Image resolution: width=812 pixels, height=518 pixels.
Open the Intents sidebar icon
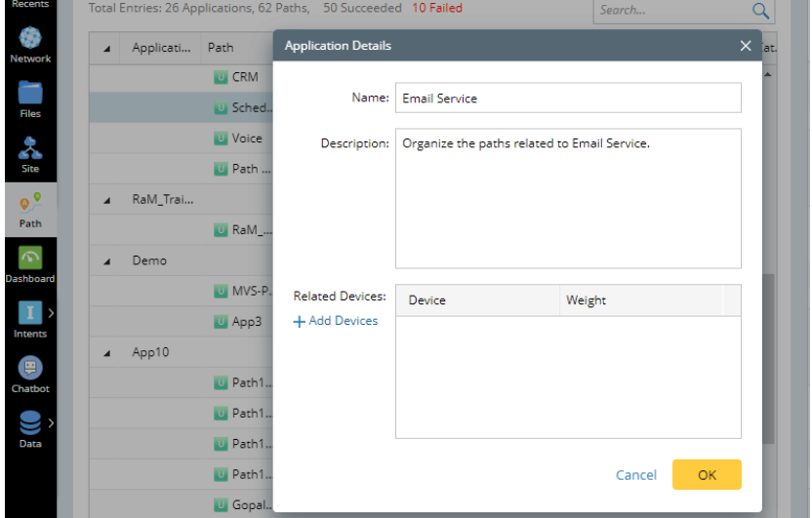coord(30,318)
